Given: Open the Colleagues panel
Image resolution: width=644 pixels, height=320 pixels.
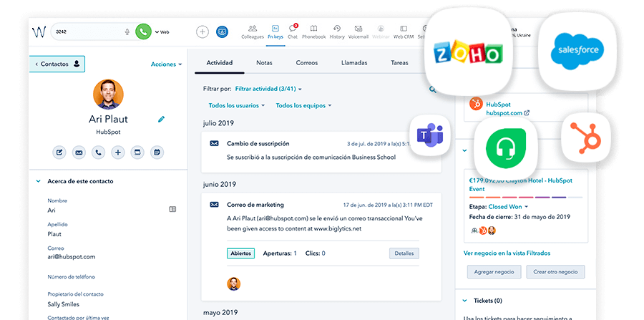Looking at the screenshot, I should [253, 32].
